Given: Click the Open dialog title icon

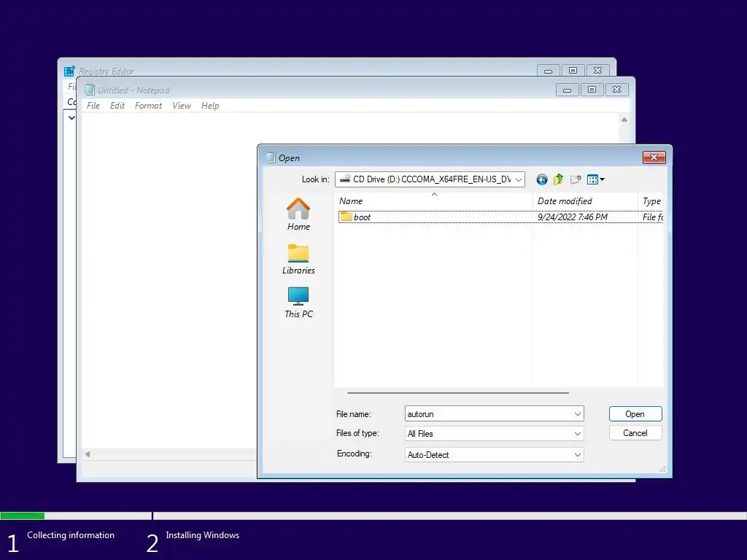Looking at the screenshot, I should tap(270, 157).
